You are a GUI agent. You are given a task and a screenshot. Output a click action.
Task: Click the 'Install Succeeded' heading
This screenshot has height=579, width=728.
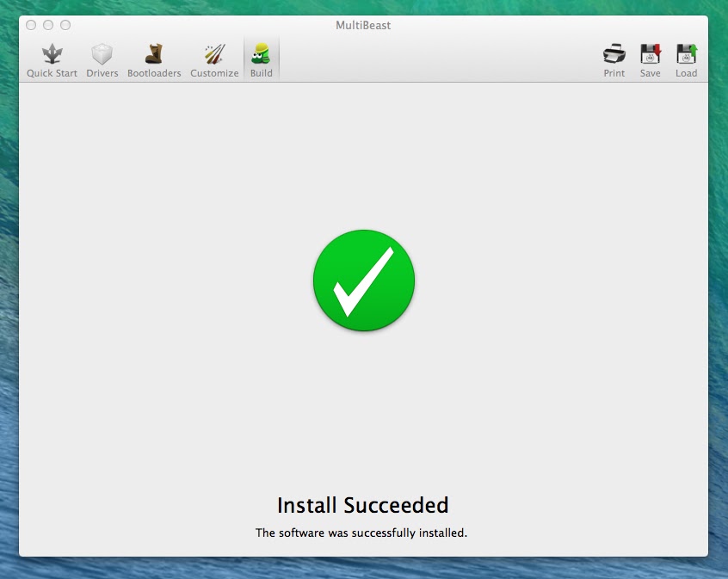click(x=363, y=505)
